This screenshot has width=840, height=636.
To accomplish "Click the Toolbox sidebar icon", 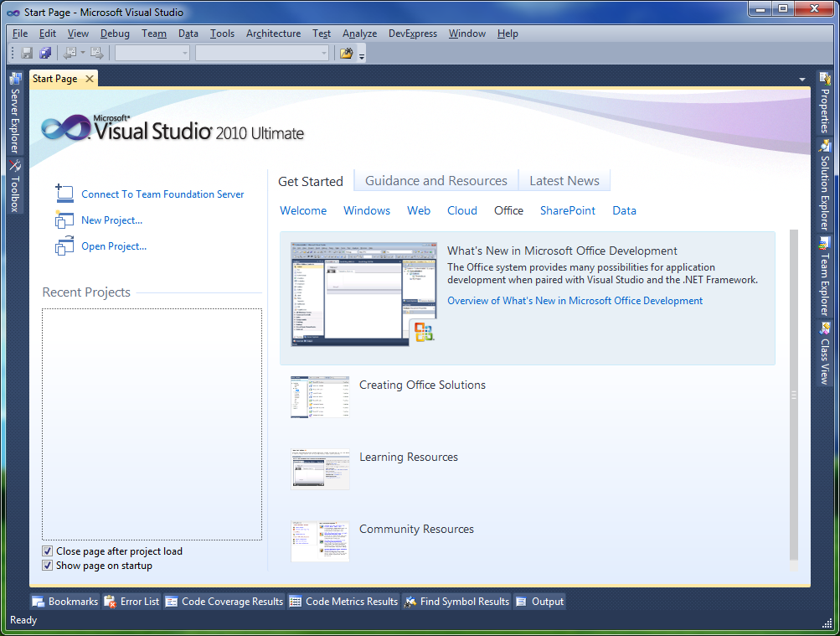I will coord(15,166).
